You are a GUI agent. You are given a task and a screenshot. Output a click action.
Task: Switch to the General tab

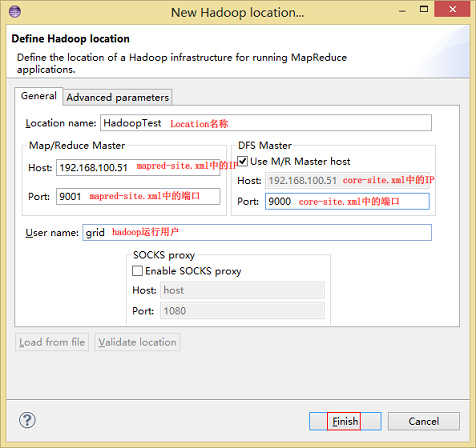(39, 96)
